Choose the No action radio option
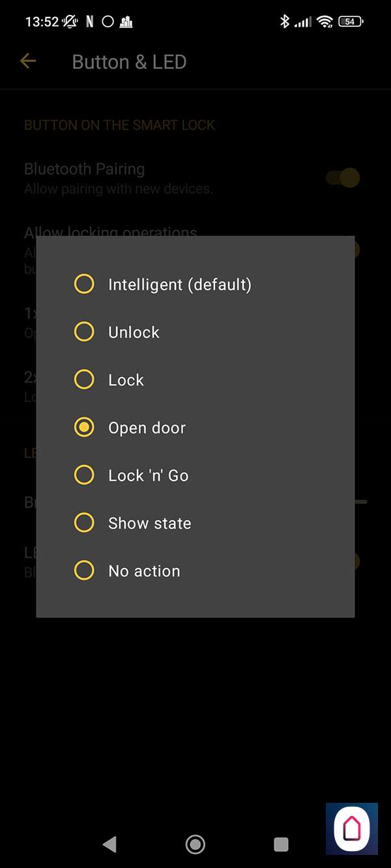This screenshot has width=391, height=868. point(84,571)
